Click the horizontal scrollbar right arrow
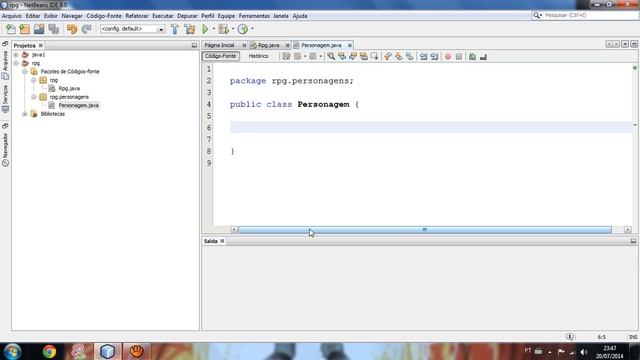 click(x=628, y=230)
